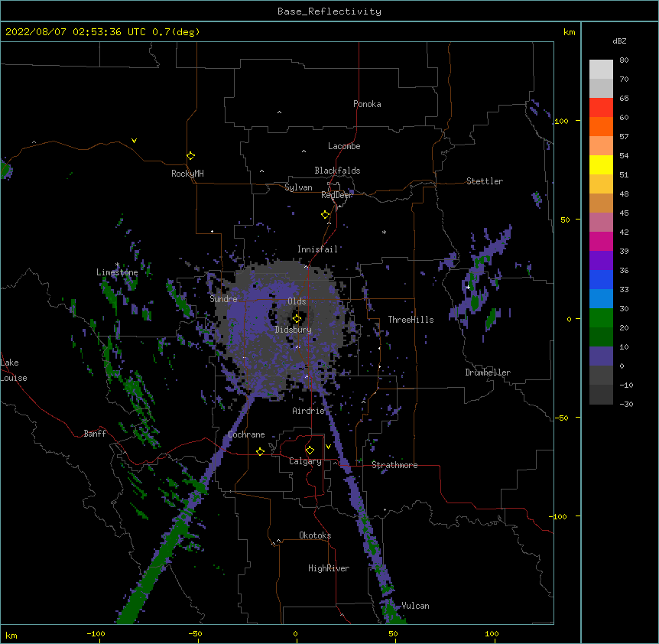
Task: Click the yellow diamond marker south of RedDeer
Action: (325, 215)
